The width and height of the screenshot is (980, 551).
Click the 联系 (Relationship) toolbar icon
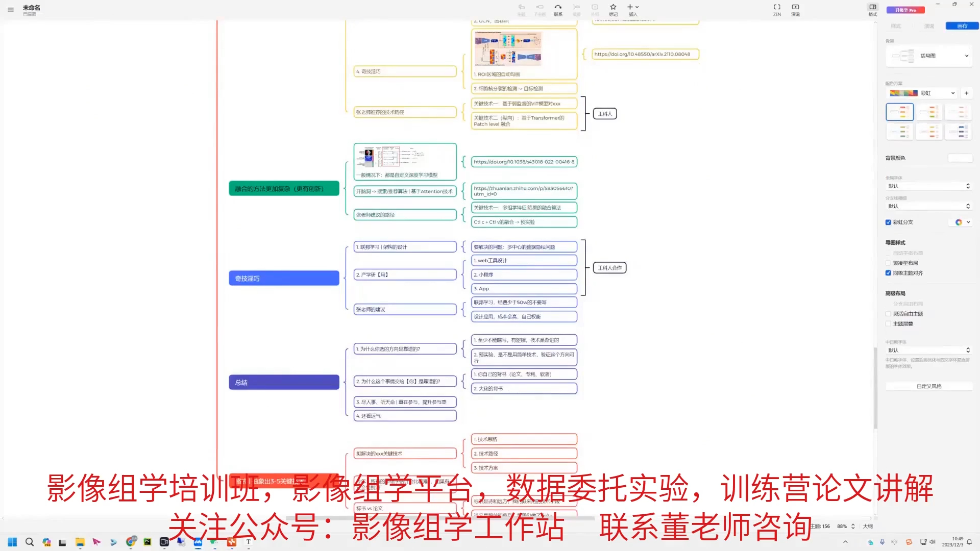(x=558, y=10)
